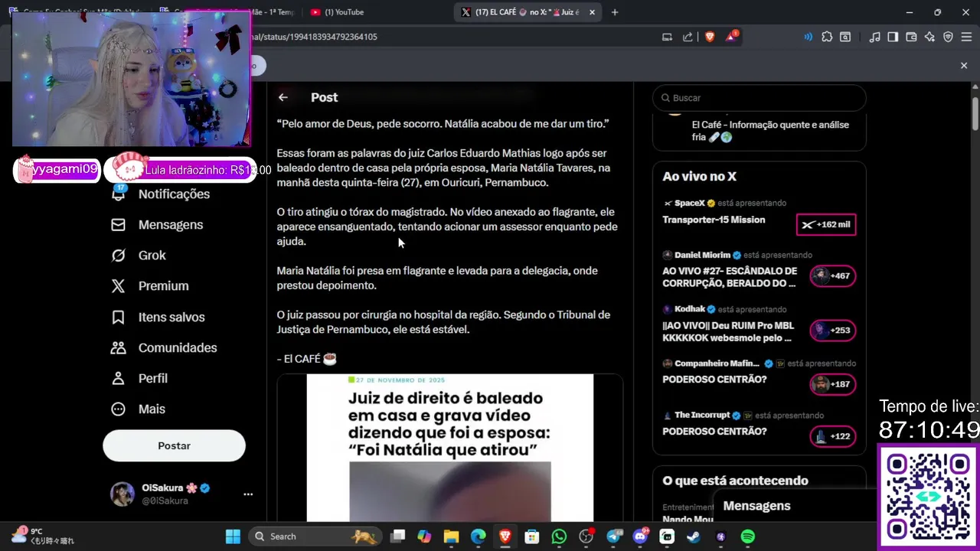Open Deu RUIM Pro MBL live title
The image size is (980, 551).
727,331
